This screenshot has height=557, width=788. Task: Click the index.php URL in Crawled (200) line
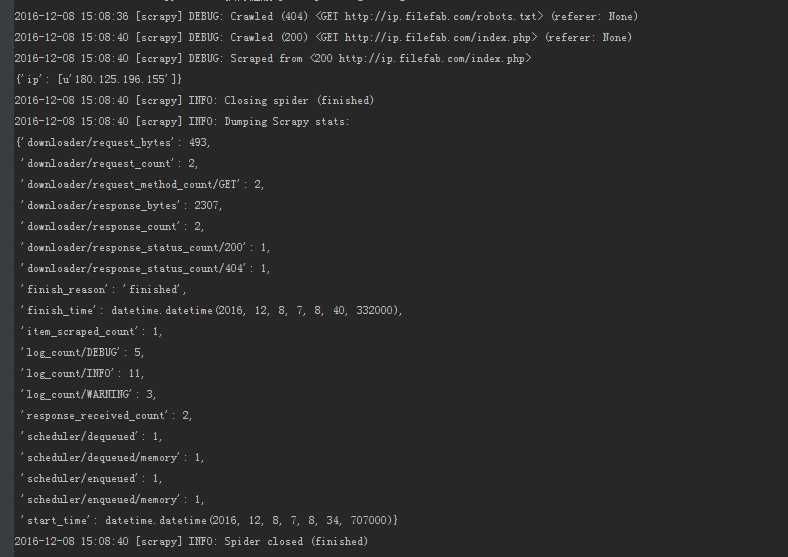tap(437, 38)
